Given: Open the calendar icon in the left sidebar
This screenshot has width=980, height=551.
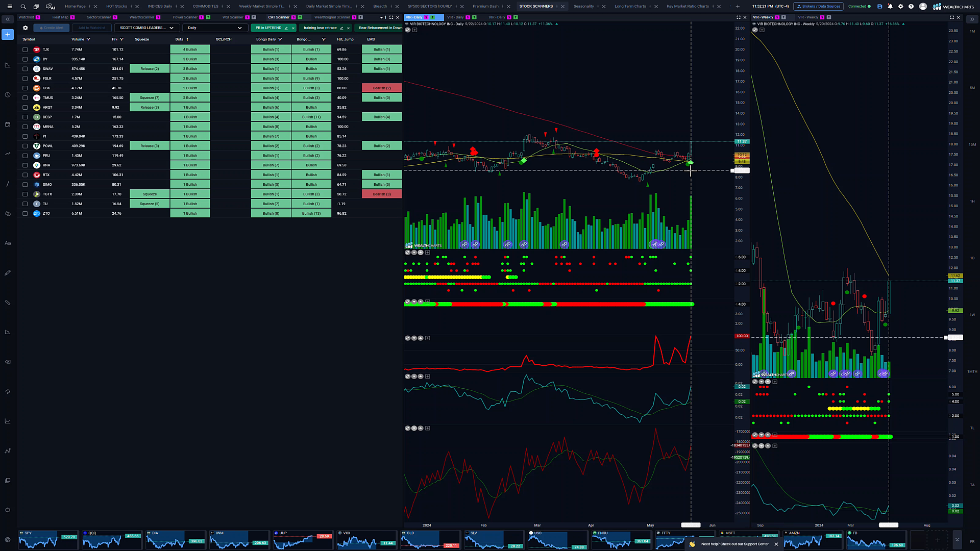Looking at the screenshot, I should (8, 124).
